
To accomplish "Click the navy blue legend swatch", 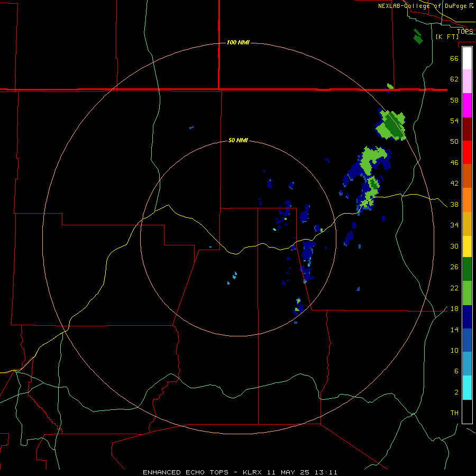I will coord(467,317).
